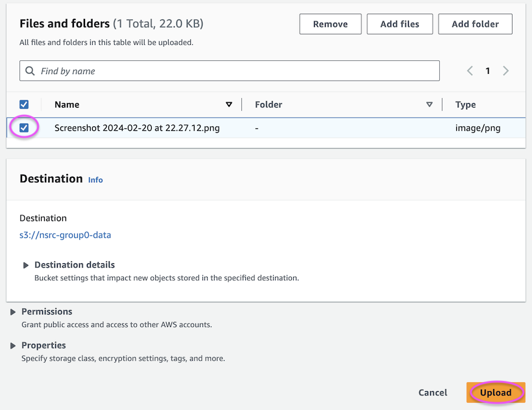
Task: Go to the previous page arrow
Action: click(470, 71)
